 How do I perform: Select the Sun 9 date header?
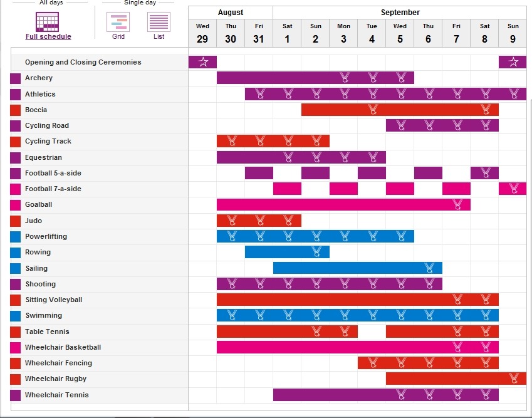[x=513, y=33]
